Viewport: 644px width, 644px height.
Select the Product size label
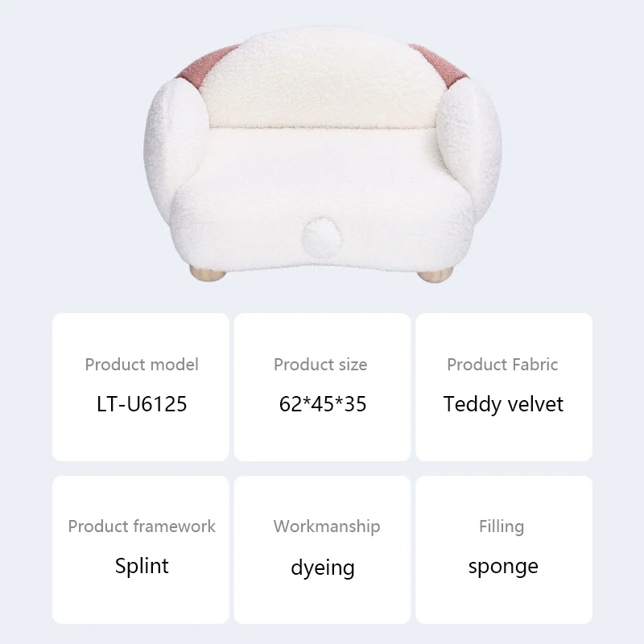pyautogui.click(x=320, y=365)
